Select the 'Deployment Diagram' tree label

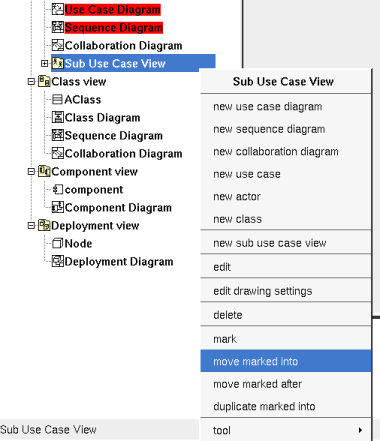[119, 262]
